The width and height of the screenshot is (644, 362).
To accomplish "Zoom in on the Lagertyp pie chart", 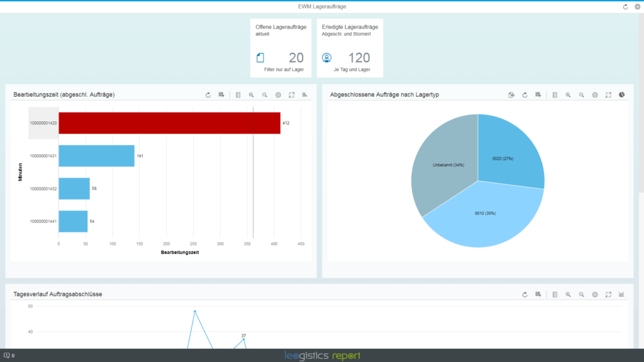I will [x=568, y=95].
